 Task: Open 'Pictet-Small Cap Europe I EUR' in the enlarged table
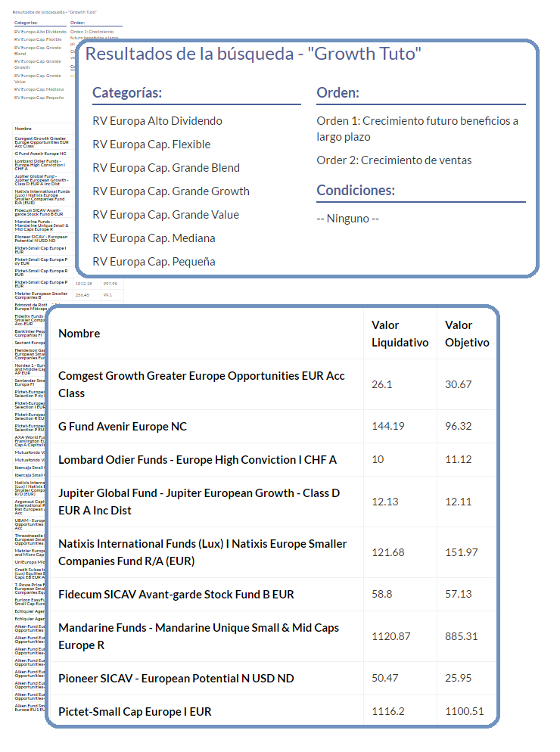pos(135,712)
